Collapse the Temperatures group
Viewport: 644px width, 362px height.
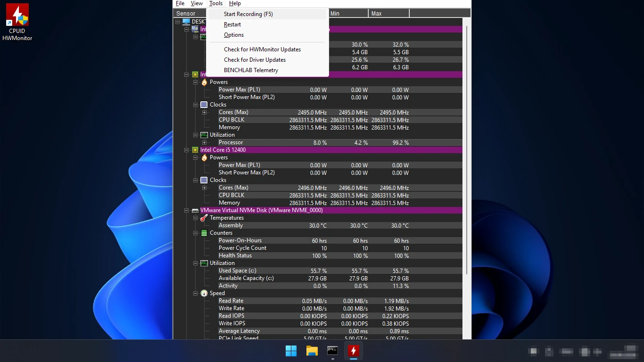pos(196,218)
